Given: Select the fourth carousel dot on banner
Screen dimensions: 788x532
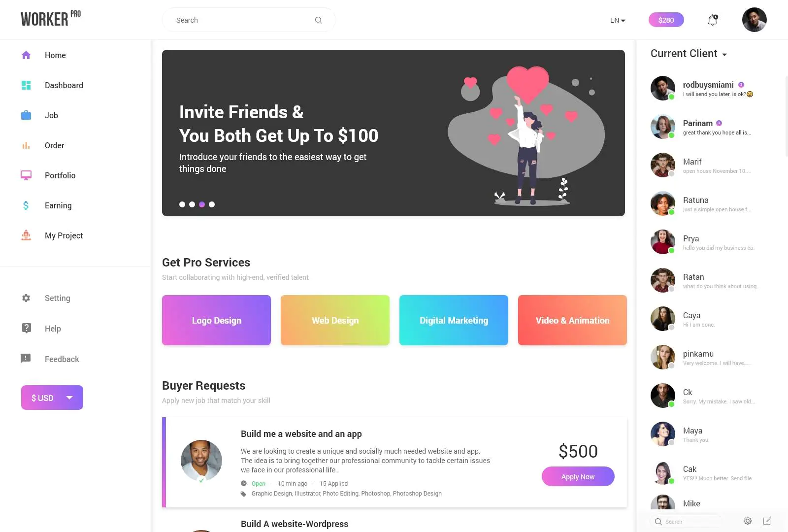Looking at the screenshot, I should click(212, 204).
